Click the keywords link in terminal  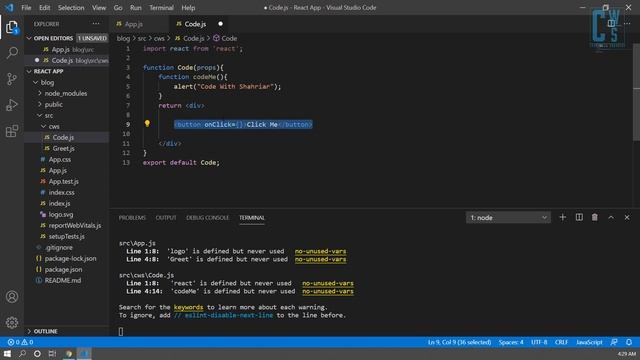coord(188,307)
